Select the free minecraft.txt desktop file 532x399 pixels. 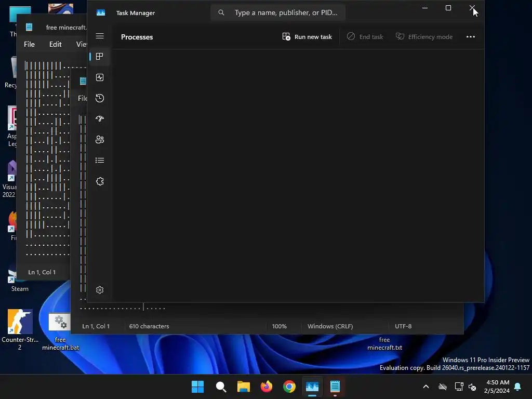384,343
